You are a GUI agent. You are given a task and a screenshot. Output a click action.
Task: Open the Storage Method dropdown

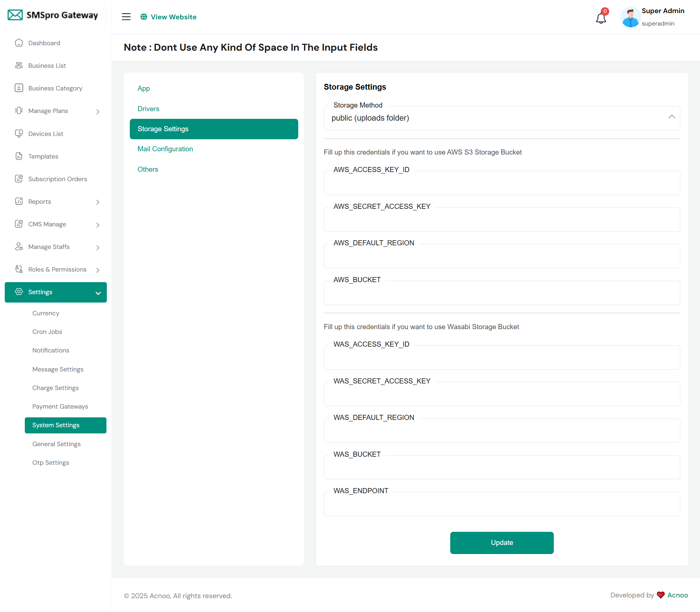(502, 118)
